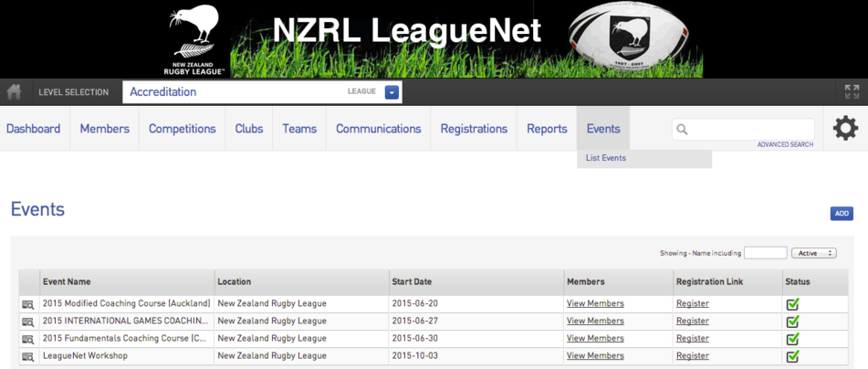
Task: Toggle status check for 2015 Modified Coaching Course
Action: click(x=793, y=303)
